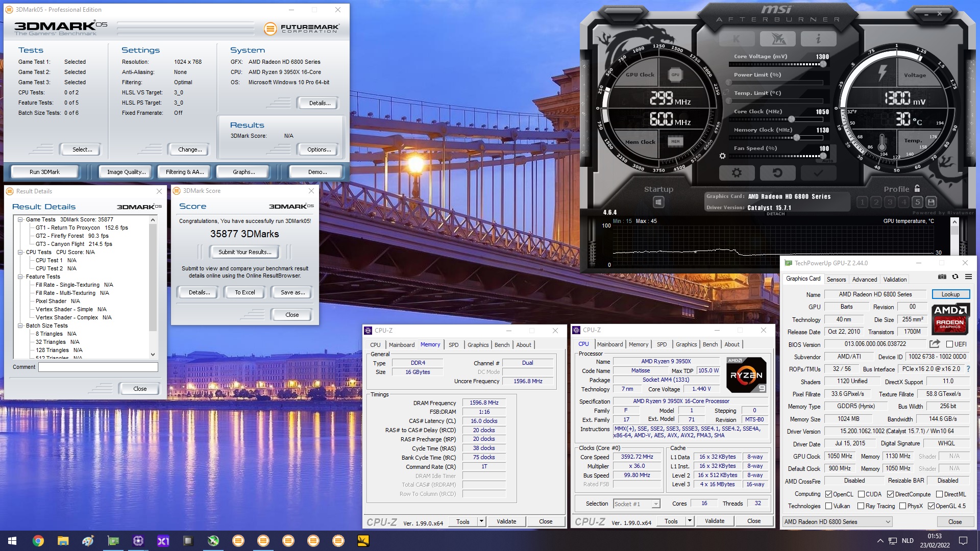
Task: Select Afterburner profile slot 1
Action: click(862, 202)
